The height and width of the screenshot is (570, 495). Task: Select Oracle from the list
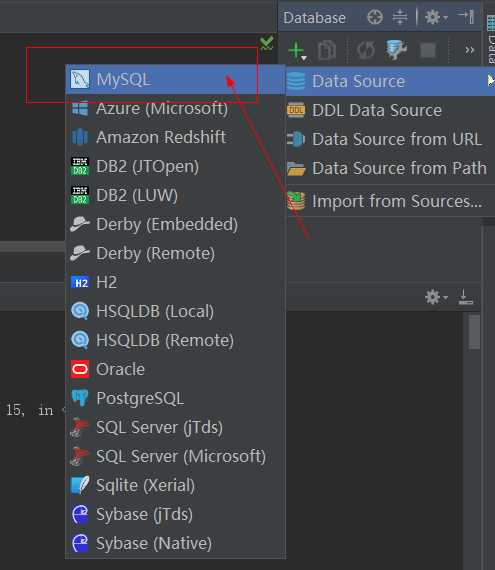(x=175, y=369)
